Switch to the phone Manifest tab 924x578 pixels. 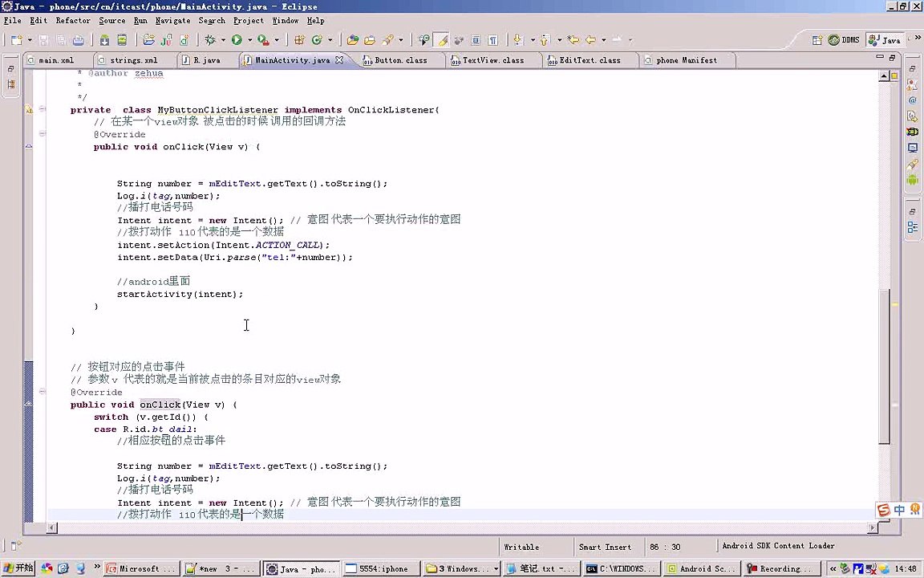[x=687, y=60]
